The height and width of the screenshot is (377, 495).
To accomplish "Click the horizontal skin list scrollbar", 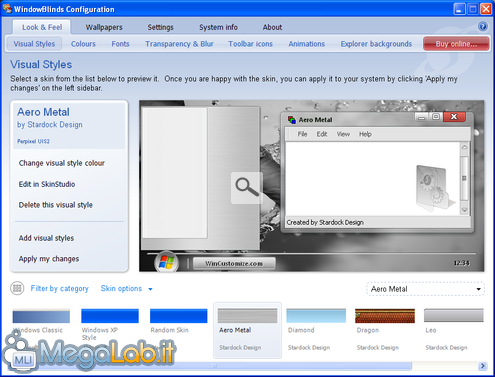I will click(x=213, y=366).
